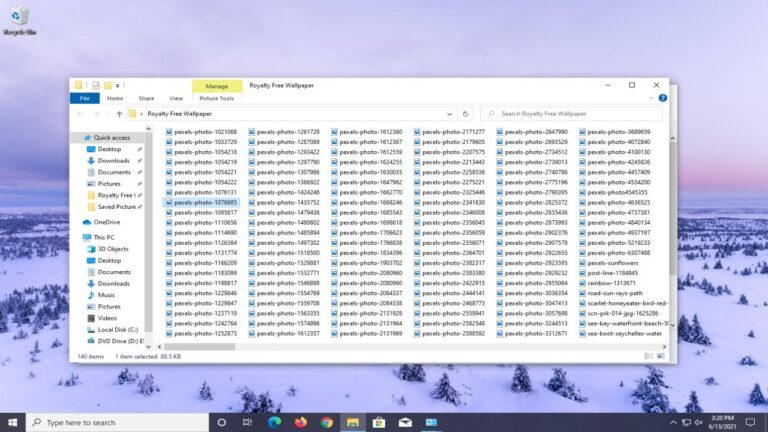Image resolution: width=768 pixels, height=432 pixels.
Task: Open the Customize Quick Access Toolbar dropdown
Action: (118, 86)
